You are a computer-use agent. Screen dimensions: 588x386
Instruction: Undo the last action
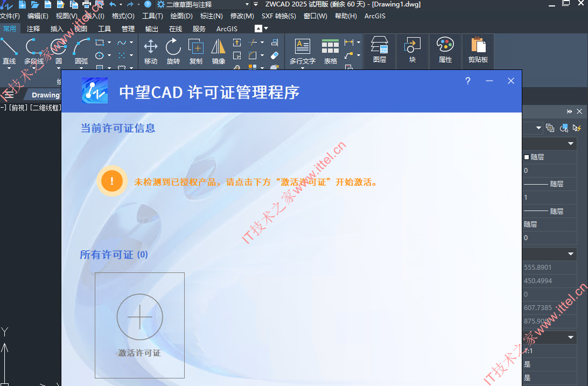click(x=113, y=4)
